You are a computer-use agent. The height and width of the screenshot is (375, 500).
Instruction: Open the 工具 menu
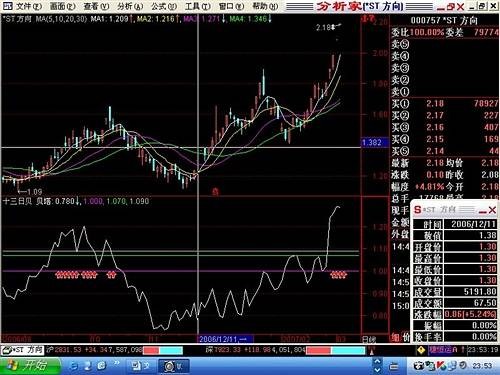tap(198, 6)
